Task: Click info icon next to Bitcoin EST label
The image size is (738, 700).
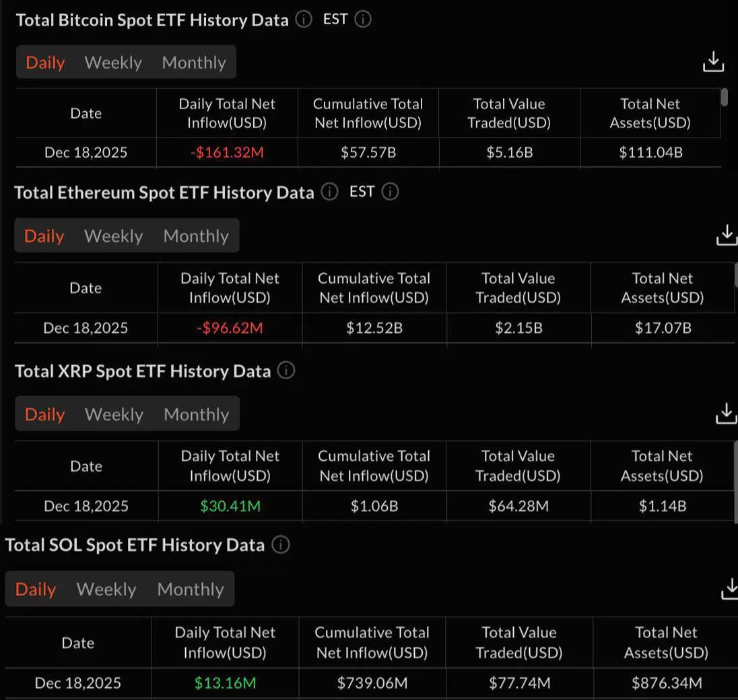Action: tap(363, 20)
